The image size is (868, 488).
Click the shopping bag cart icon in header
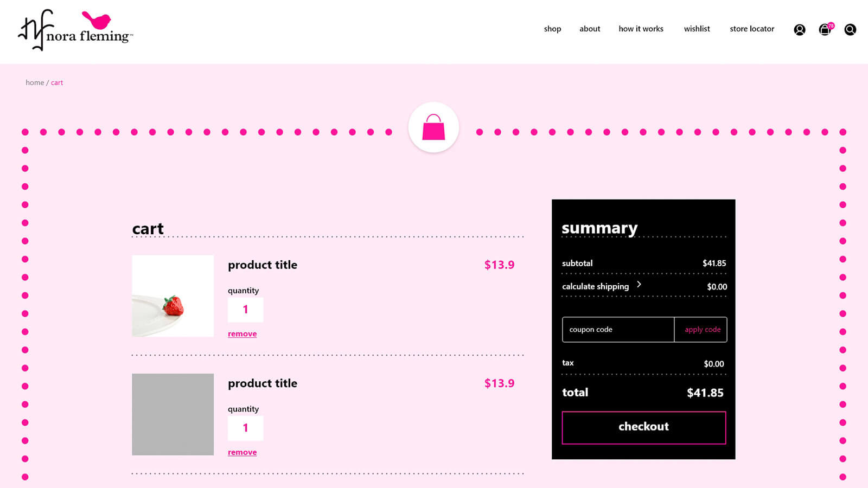point(825,30)
